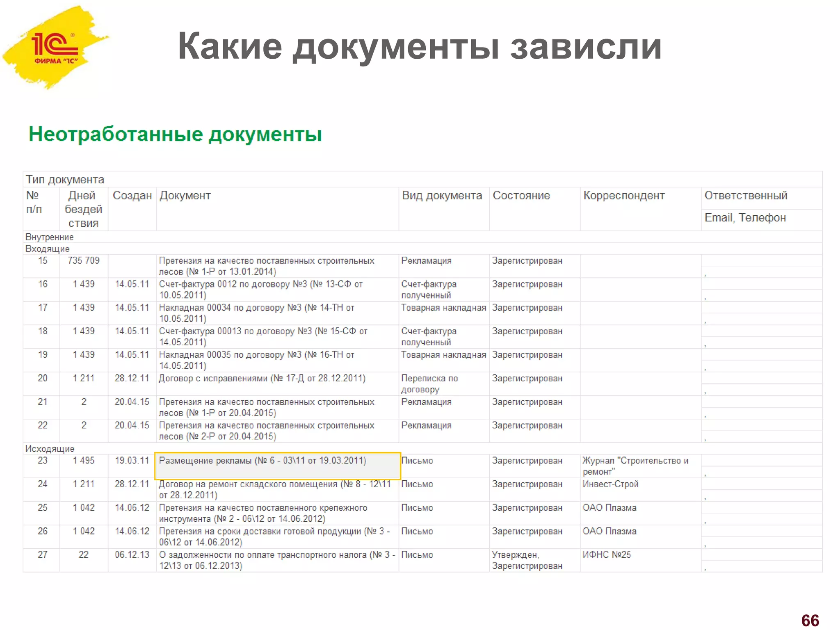Click 'Зарегистрирован' state in row 22

pos(527,426)
